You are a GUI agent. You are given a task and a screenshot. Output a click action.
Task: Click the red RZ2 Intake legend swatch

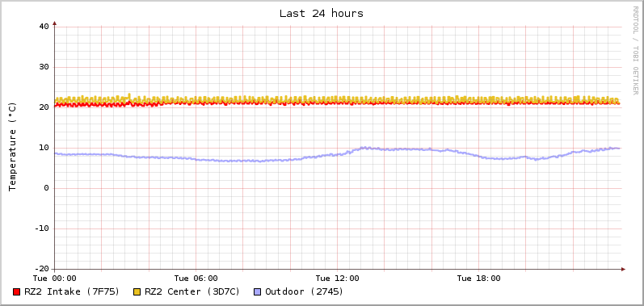pos(17,292)
